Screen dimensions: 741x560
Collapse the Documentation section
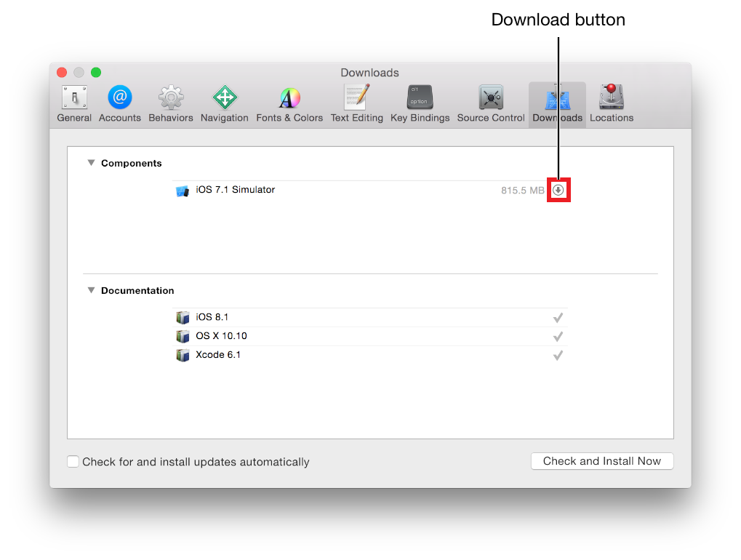tap(91, 290)
